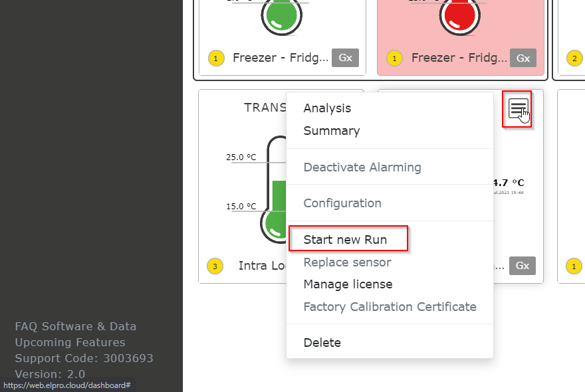Open the Upcoming Features link
Viewport: 585px width, 392px height.
[70, 342]
